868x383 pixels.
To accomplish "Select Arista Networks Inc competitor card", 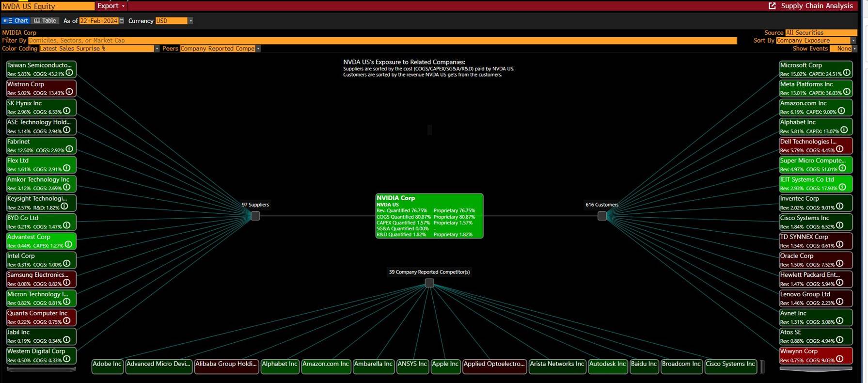I will click(557, 367).
